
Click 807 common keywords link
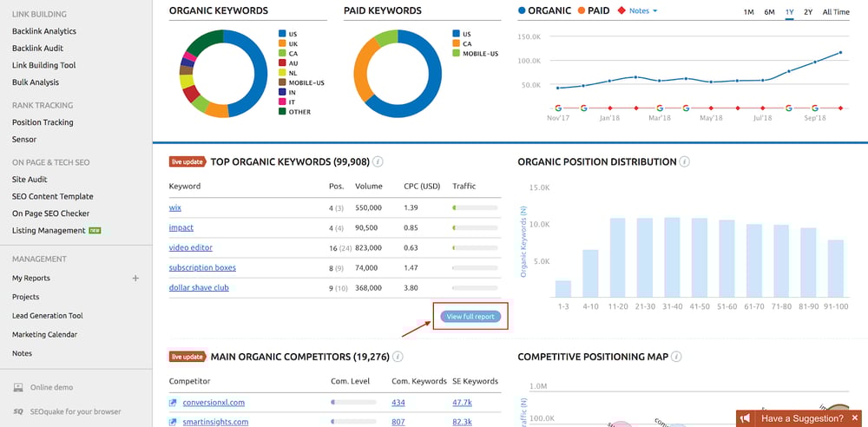click(x=398, y=422)
